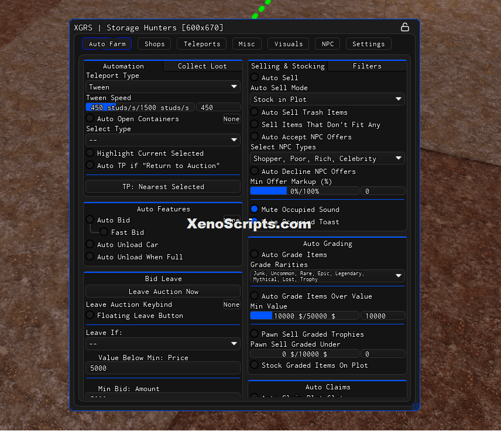Click the Min Offer Markup value field
The width and height of the screenshot is (501, 448).
tap(383, 191)
